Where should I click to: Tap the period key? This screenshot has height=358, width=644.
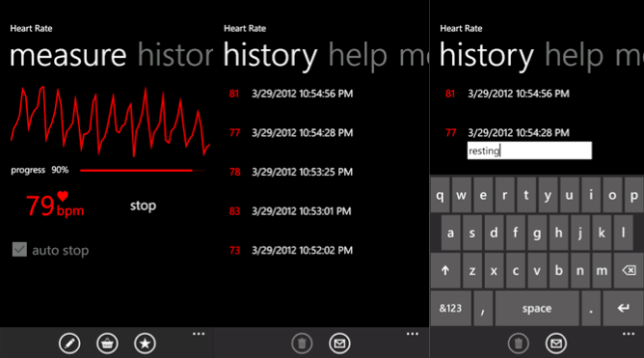click(x=591, y=308)
